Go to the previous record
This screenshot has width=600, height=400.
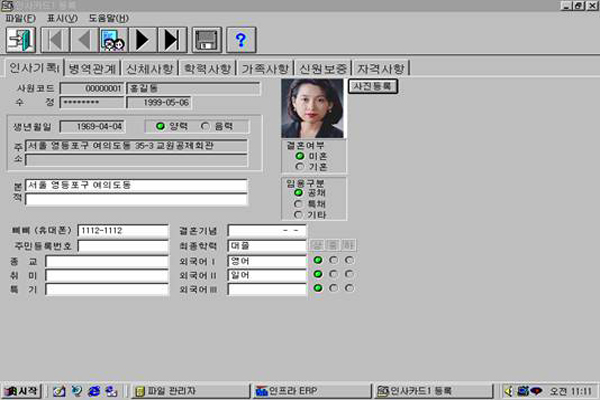click(x=83, y=40)
